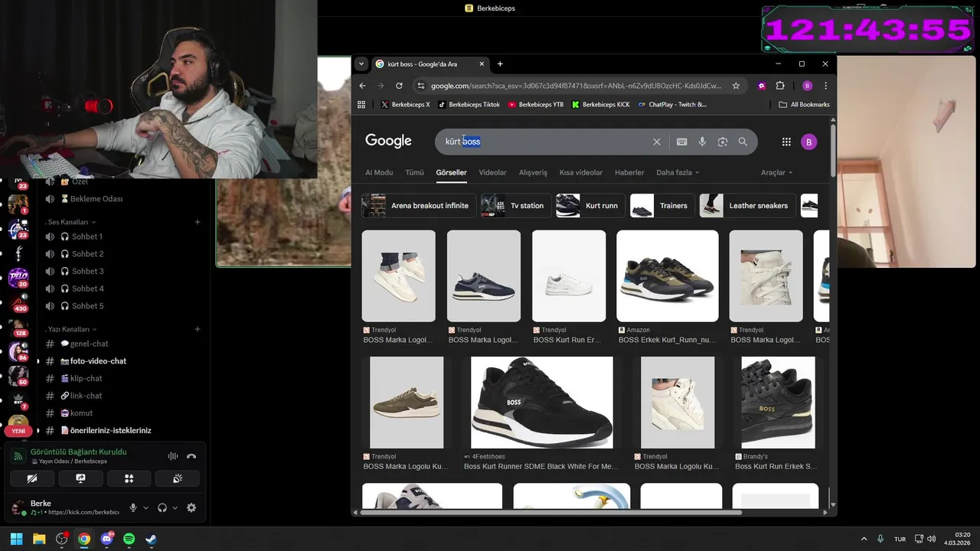Turn on Discord camera
The width and height of the screenshot is (980, 551).
click(x=32, y=478)
